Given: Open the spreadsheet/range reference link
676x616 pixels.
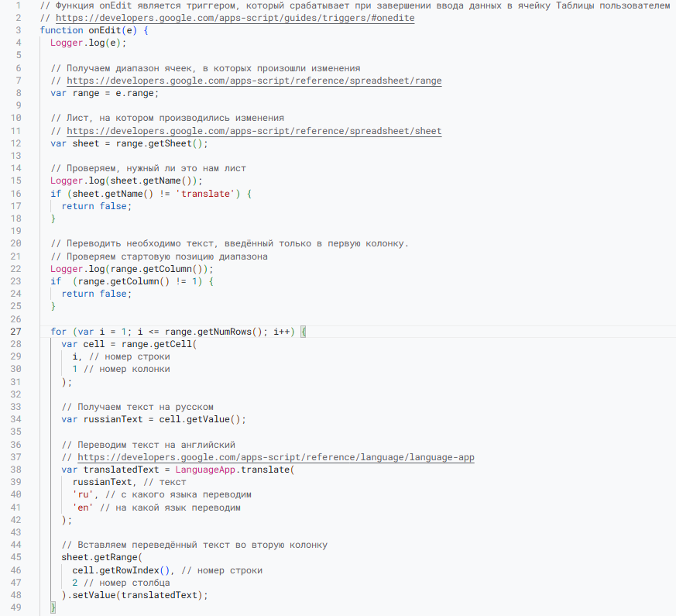Looking at the screenshot, I should click(x=254, y=81).
